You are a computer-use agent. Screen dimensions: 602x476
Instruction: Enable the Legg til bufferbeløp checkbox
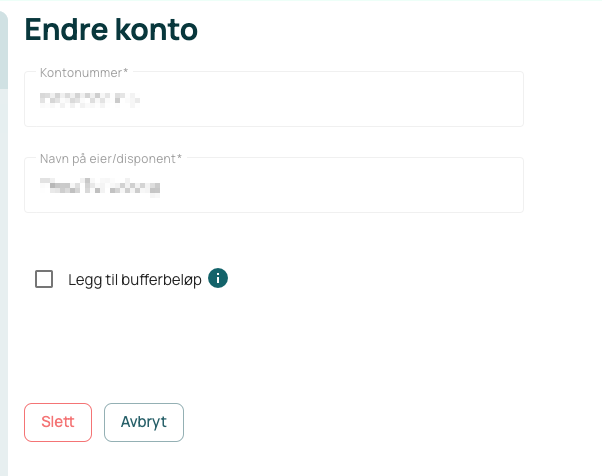coord(44,279)
